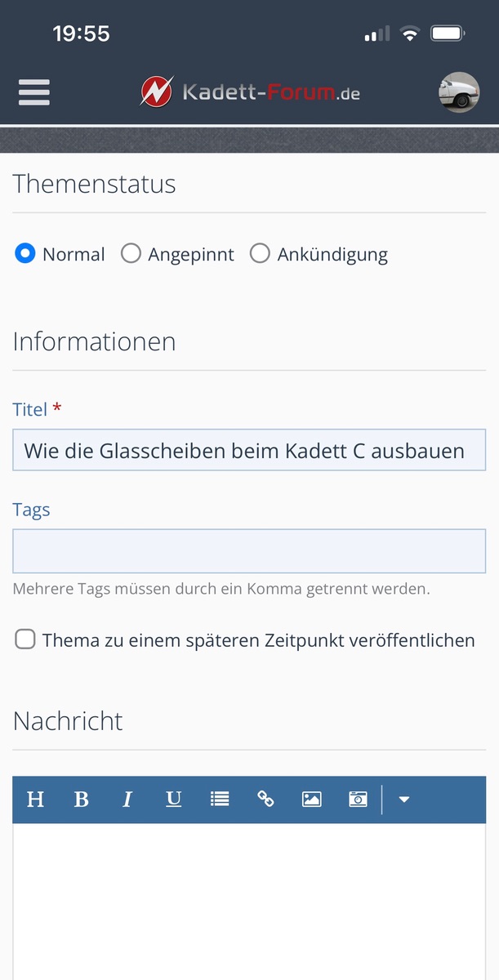
Task: Click the media embed toolbar icon
Action: click(x=358, y=800)
